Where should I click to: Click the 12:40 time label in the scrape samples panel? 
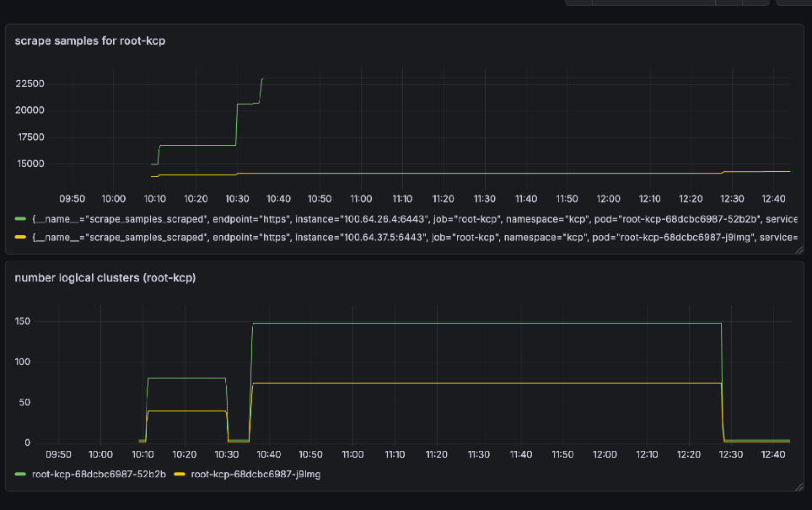point(774,199)
